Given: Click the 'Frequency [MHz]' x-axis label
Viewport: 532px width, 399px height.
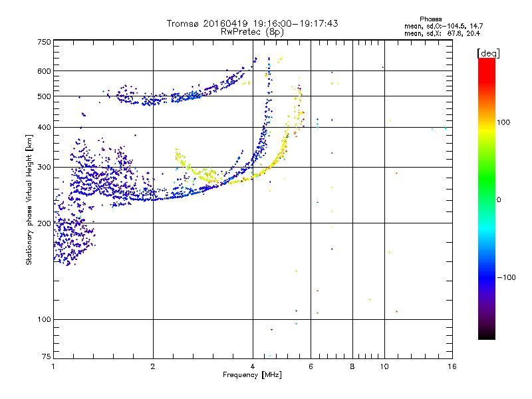Looking at the screenshot, I should tap(252, 375).
